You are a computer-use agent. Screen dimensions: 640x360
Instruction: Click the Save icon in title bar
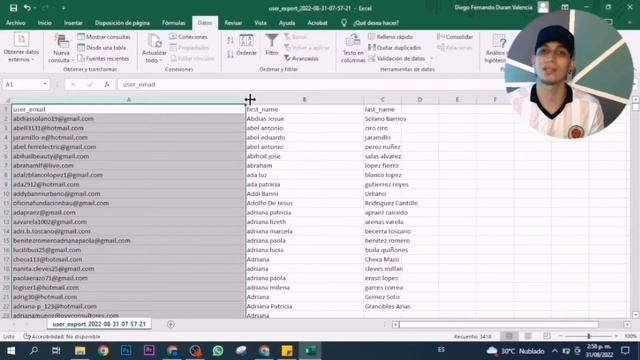pos(13,8)
